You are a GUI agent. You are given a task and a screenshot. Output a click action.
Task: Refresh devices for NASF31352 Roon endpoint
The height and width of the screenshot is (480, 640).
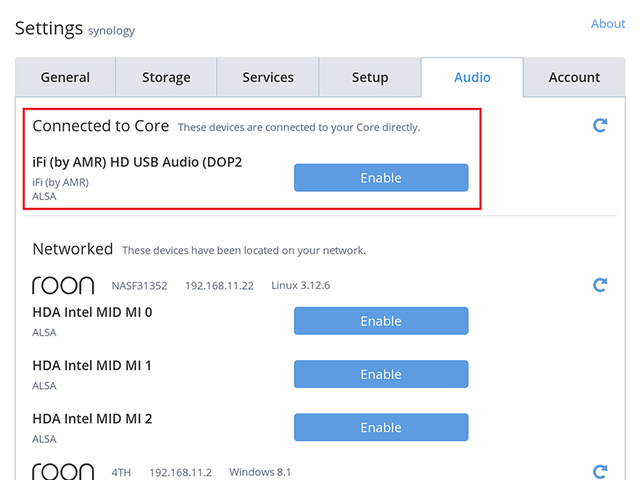point(600,286)
